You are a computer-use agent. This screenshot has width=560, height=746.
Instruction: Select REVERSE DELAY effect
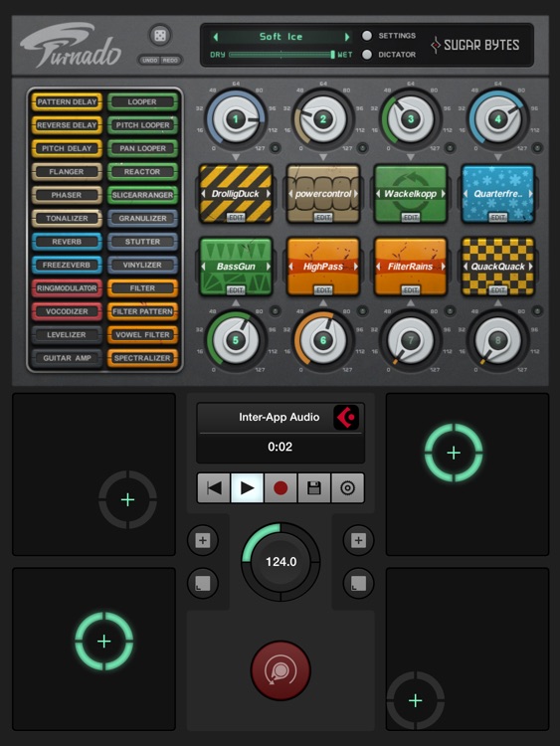(67, 125)
